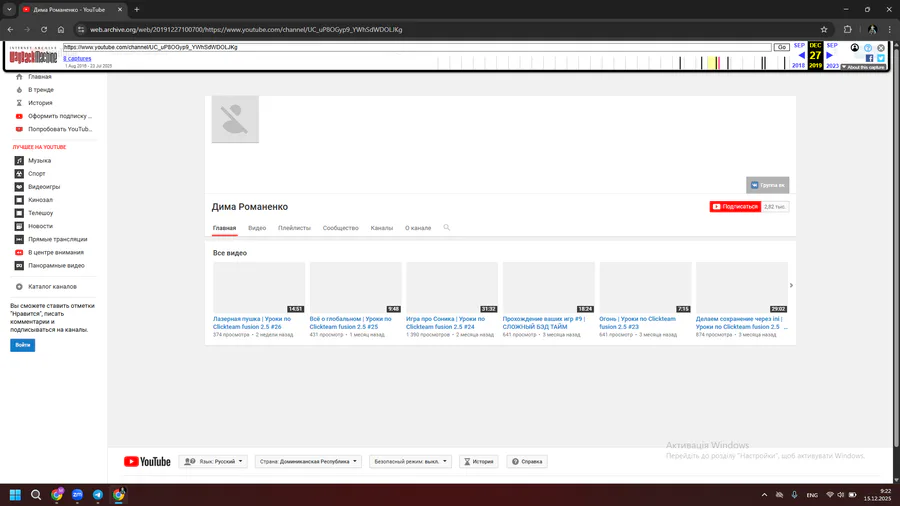Show next videos with the shelf chevron
This screenshot has width=900, height=506.
[x=791, y=285]
